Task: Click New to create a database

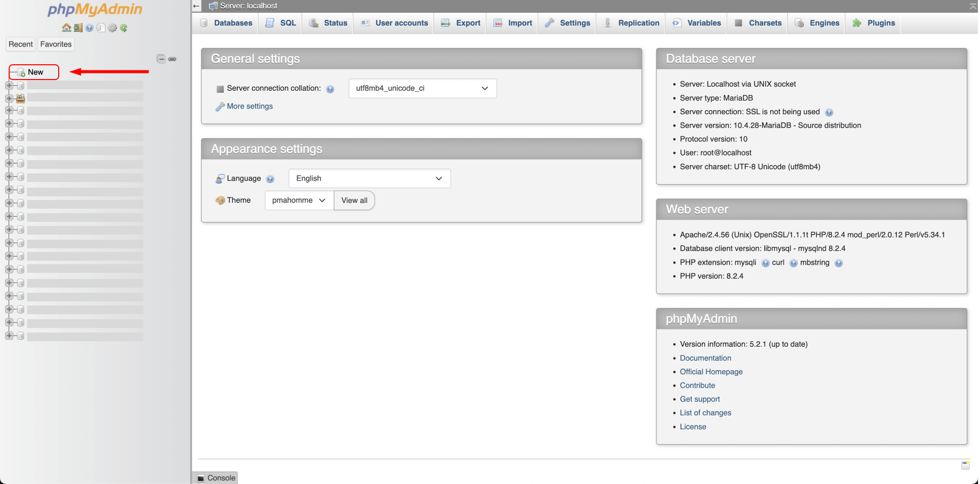Action: pos(35,72)
